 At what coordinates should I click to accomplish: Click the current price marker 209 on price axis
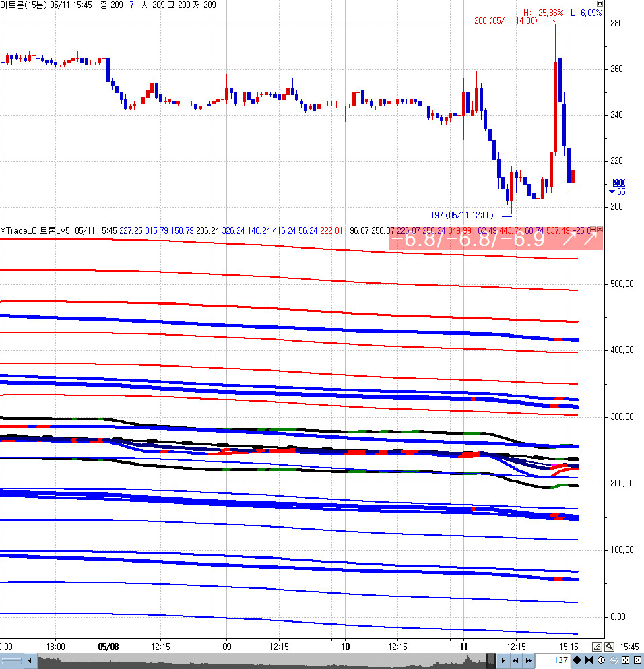click(618, 183)
